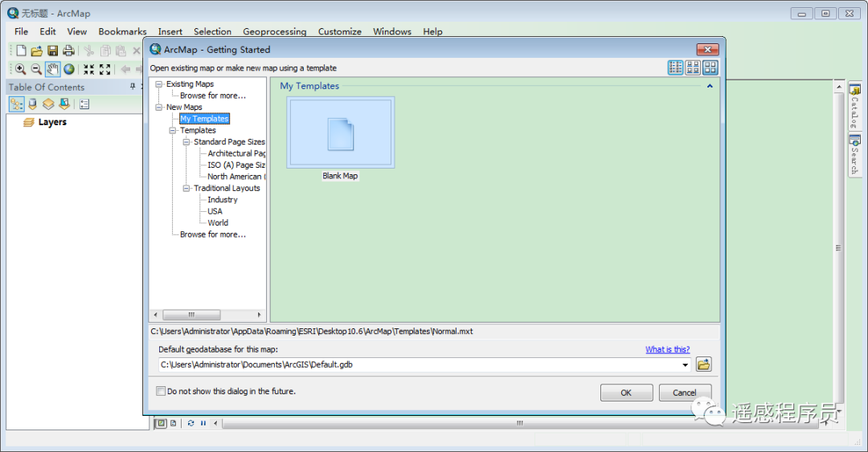
Task: Select USA layout templates
Action: [x=215, y=211]
